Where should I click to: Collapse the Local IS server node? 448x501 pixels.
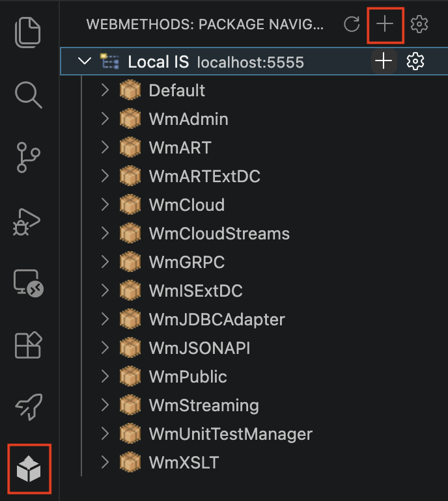tap(85, 61)
